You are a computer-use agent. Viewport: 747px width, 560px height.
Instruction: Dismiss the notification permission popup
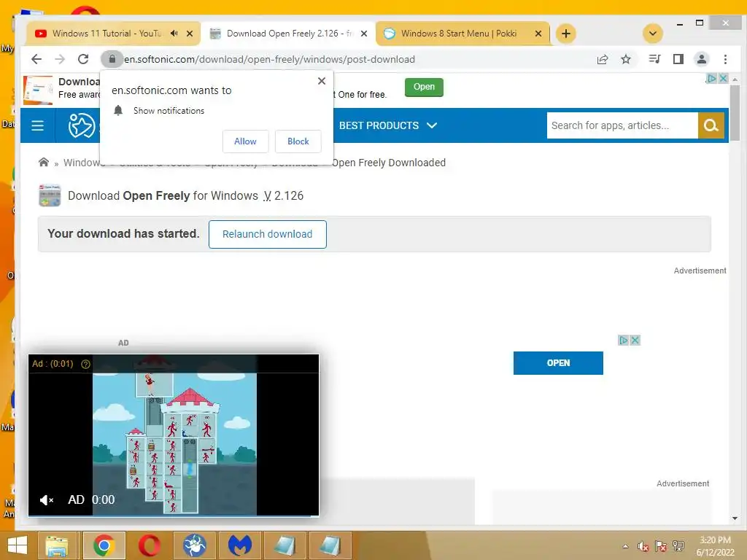[x=322, y=81]
